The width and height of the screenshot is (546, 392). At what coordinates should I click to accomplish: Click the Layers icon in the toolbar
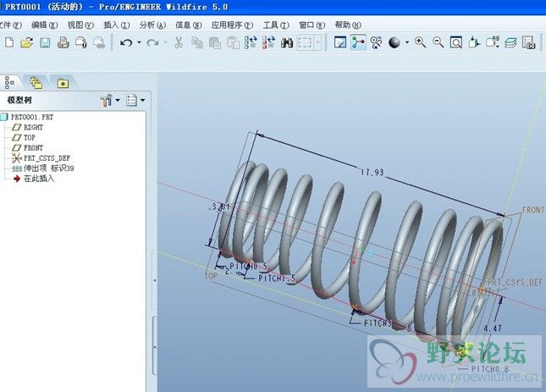point(510,43)
